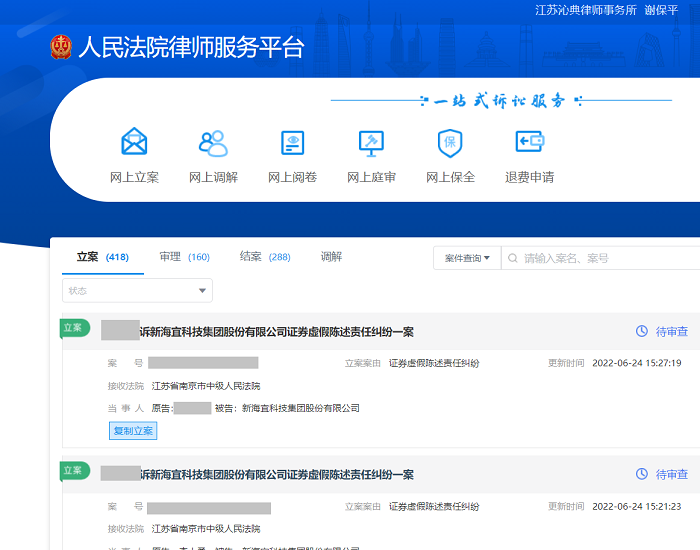Switch to the 审理 (160) tab

(184, 257)
